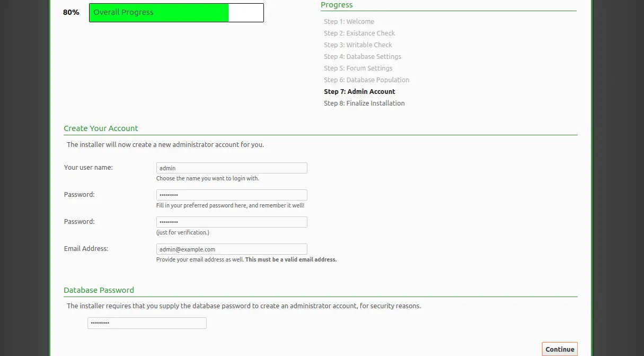Click the 'Email Address:' label

(86, 248)
